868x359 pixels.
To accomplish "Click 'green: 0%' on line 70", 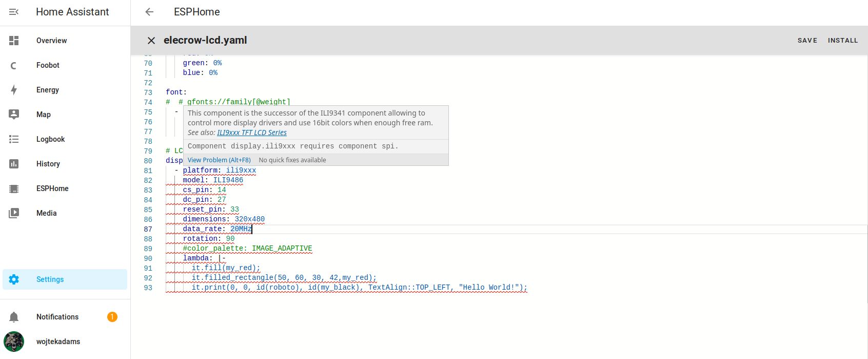I will click(x=202, y=63).
